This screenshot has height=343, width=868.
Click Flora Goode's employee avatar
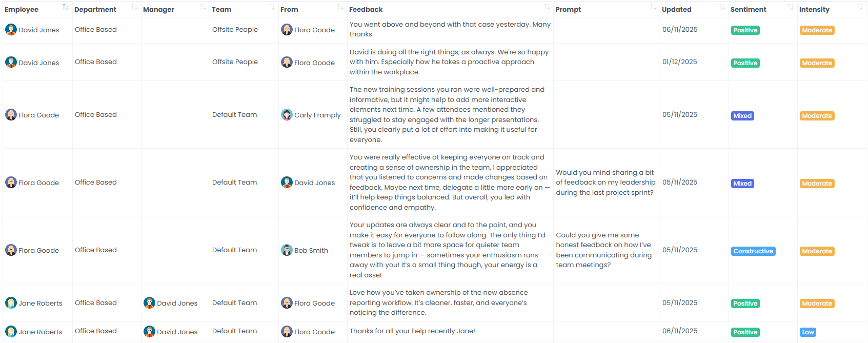pyautogui.click(x=11, y=114)
